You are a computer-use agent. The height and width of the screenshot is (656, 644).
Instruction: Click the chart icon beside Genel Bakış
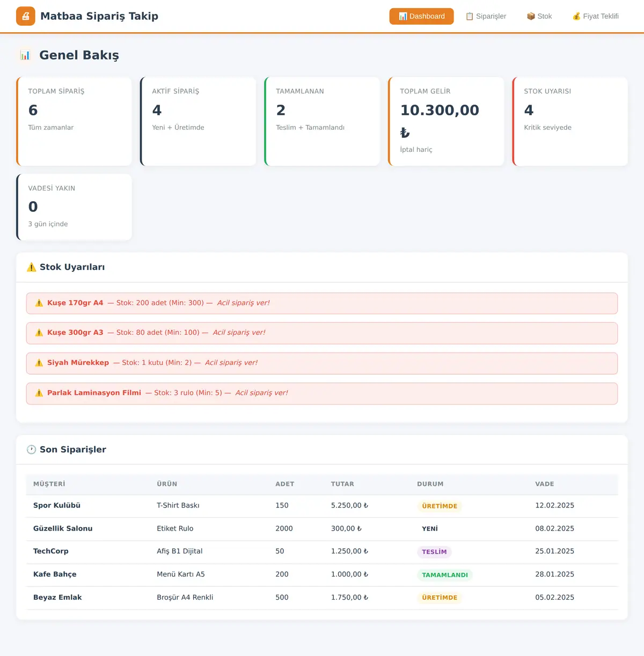(25, 55)
